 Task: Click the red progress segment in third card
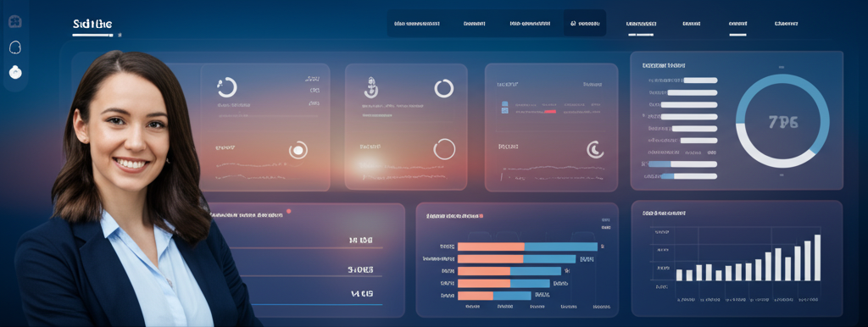point(550,112)
